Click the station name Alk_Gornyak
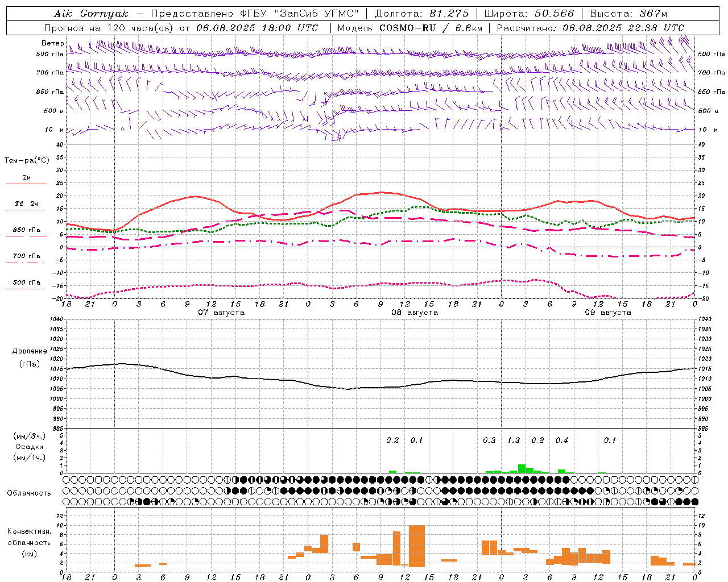The width and height of the screenshot is (728, 582). pyautogui.click(x=92, y=14)
